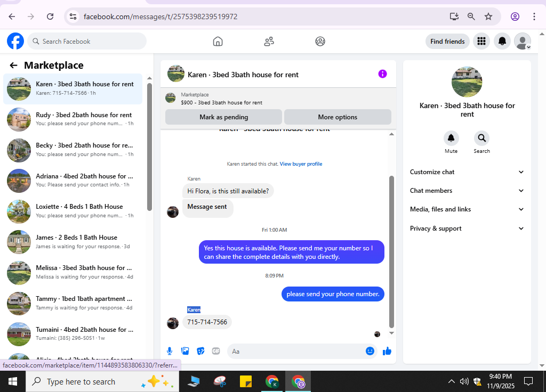The width and height of the screenshot is (546, 392).
Task: Click More options button
Action: 338,117
